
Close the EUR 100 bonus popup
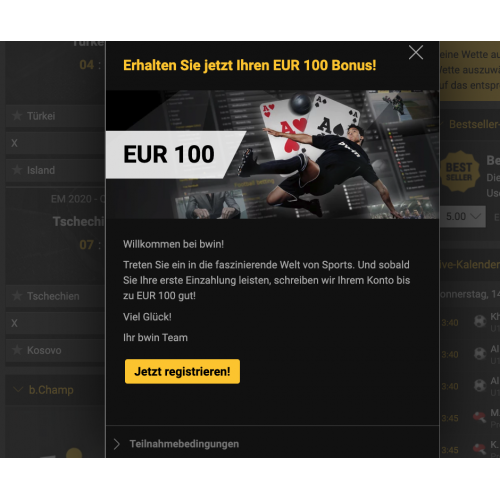[x=416, y=53]
